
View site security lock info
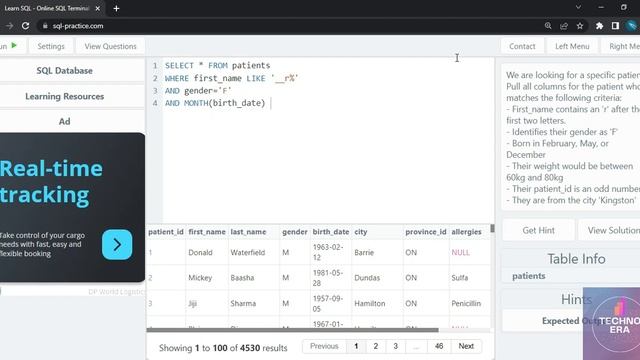[45, 26]
